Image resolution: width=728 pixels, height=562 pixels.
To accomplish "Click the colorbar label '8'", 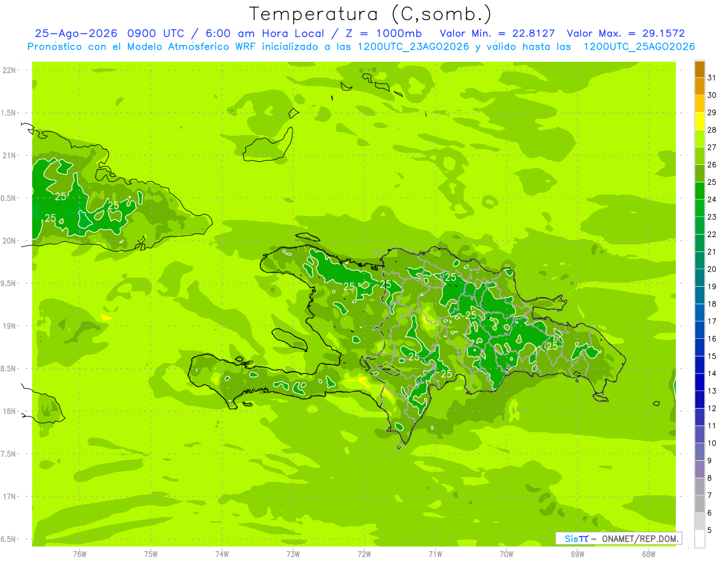I will [709, 478].
